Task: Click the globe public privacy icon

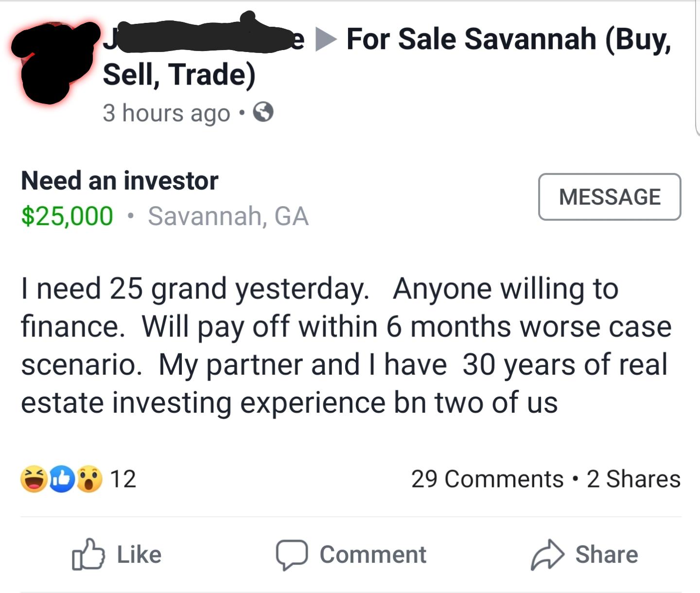Action: 262,113
